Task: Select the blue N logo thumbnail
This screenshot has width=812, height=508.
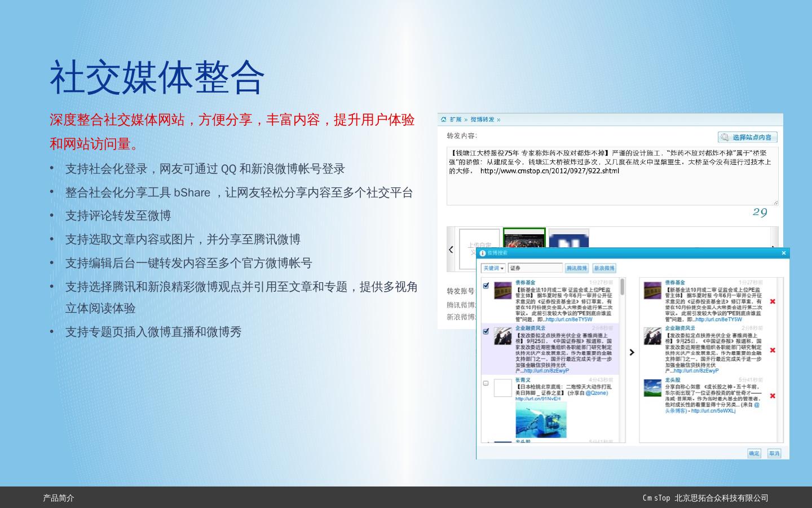Action: (x=569, y=239)
